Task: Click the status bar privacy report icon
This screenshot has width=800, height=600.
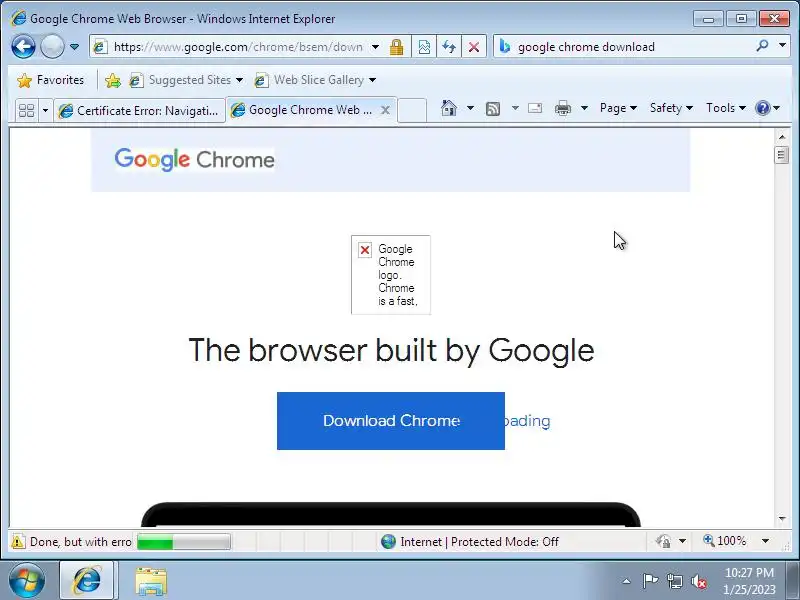Action: click(x=663, y=541)
